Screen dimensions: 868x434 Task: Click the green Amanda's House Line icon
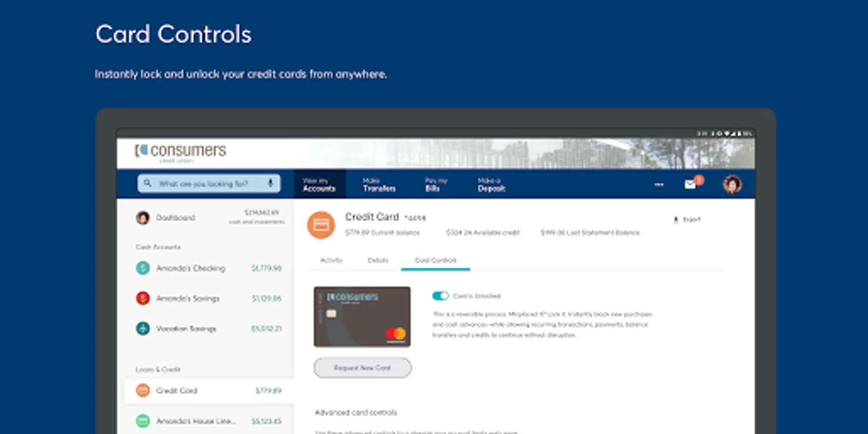point(143,421)
